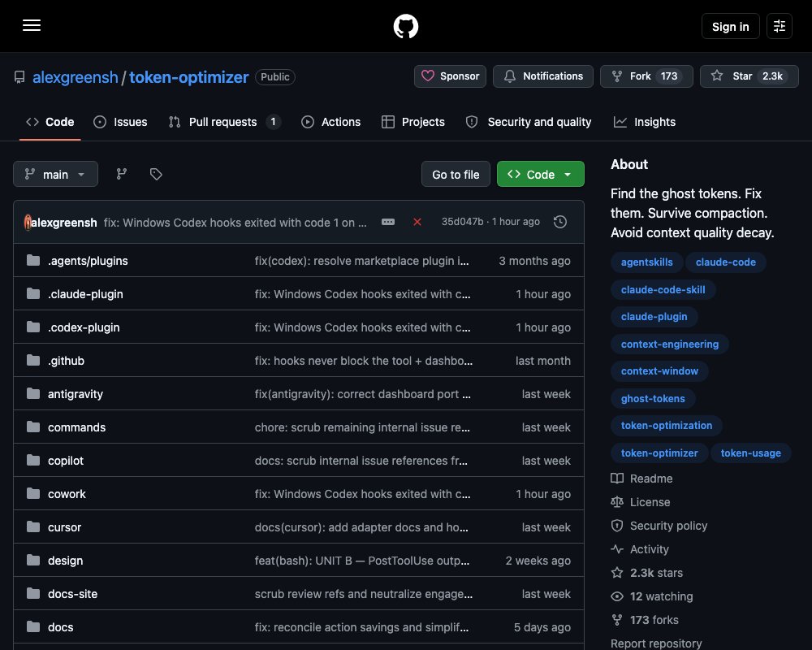812x650 pixels.
Task: Expand the main branch dropdown
Action: pos(55,174)
